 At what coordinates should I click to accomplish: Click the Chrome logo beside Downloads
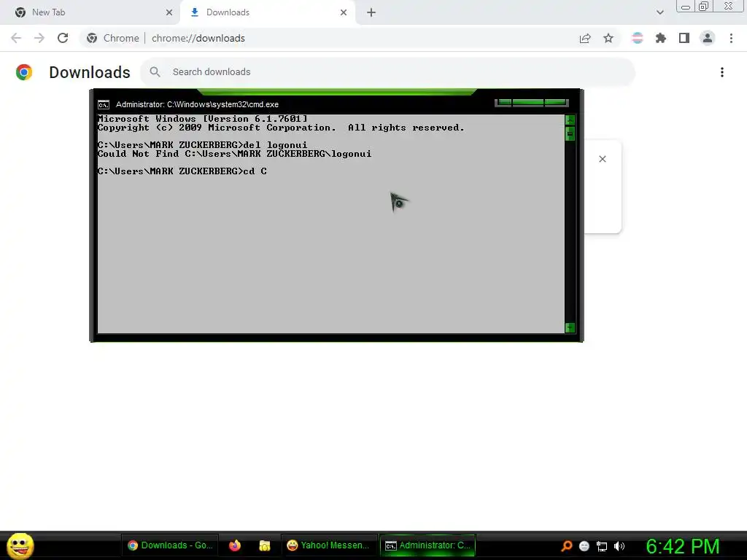(x=24, y=72)
